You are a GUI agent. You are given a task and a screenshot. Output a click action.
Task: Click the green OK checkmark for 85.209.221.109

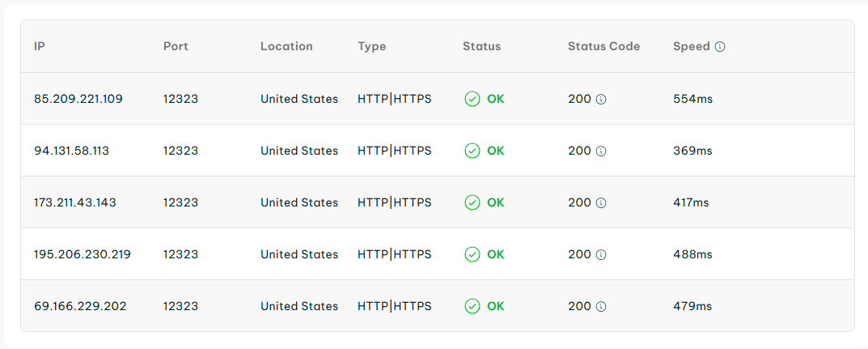click(x=472, y=99)
